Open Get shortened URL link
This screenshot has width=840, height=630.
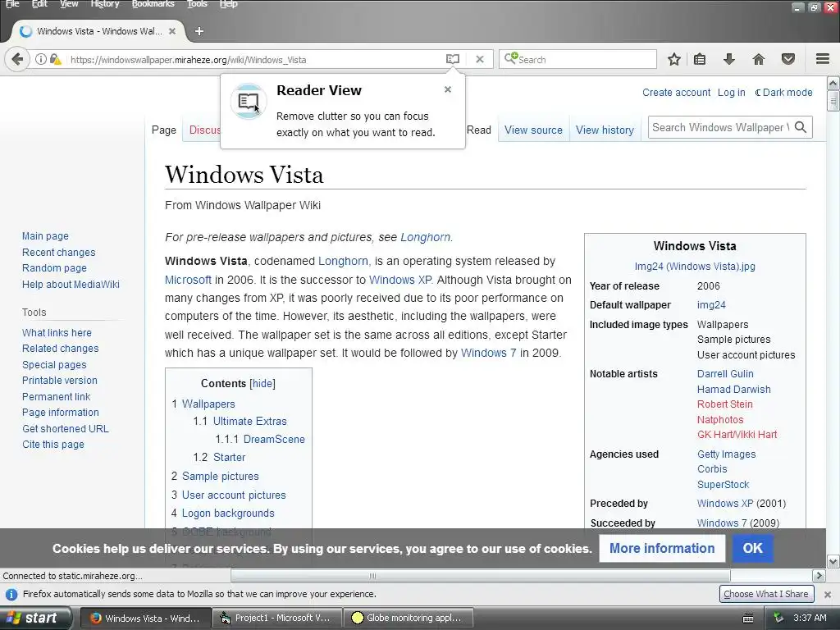click(x=66, y=428)
